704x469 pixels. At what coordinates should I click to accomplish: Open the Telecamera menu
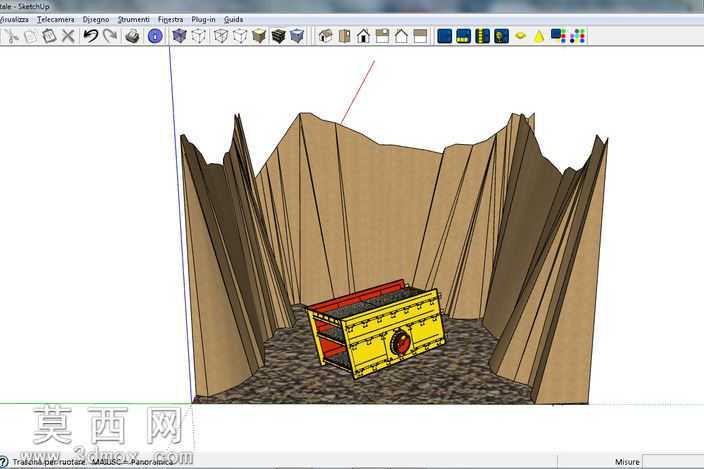point(56,19)
